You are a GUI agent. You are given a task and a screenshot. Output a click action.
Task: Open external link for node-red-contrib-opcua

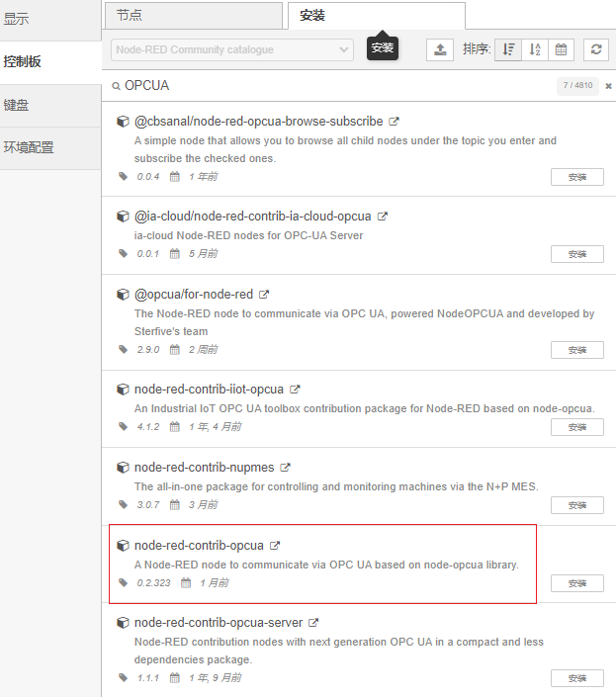click(x=275, y=546)
